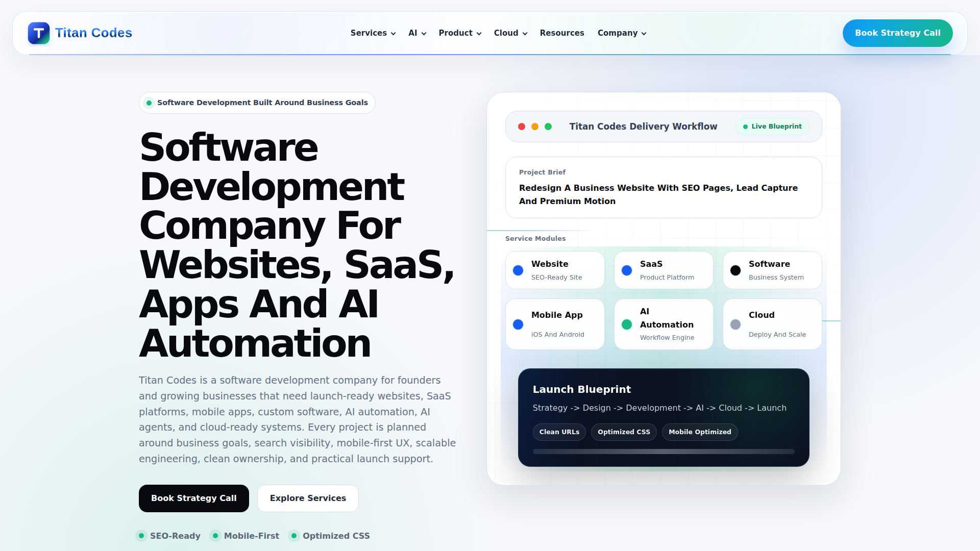
Task: Click the Titan Codes T logo icon
Action: [39, 33]
